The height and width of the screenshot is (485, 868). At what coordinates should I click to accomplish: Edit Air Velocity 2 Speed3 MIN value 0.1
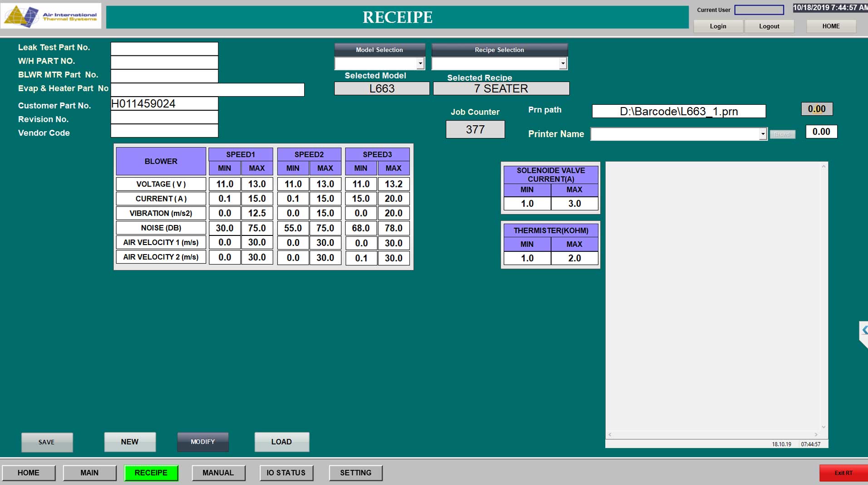tap(361, 258)
